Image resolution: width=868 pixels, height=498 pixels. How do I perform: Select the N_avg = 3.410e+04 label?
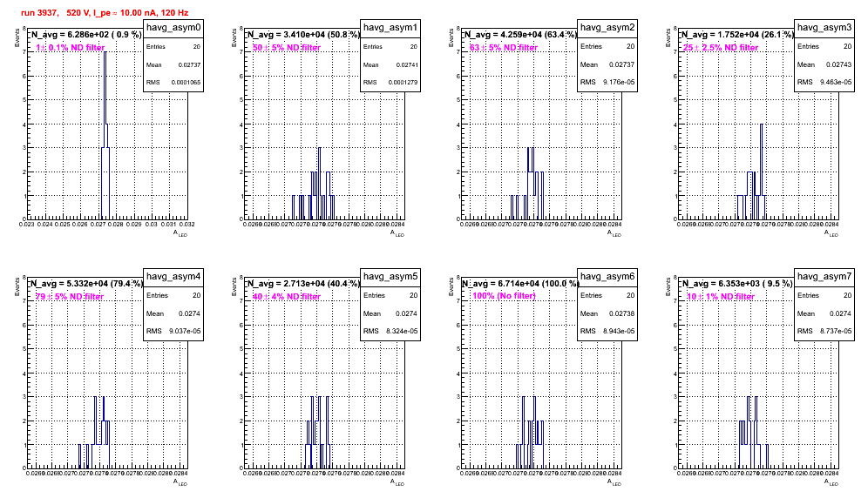pos(302,35)
